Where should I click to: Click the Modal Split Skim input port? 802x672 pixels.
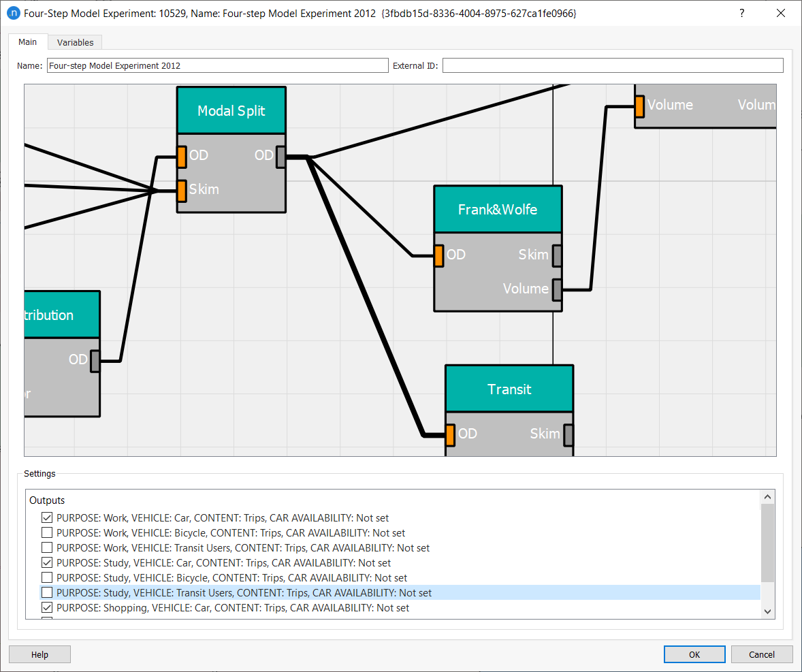[x=182, y=191]
